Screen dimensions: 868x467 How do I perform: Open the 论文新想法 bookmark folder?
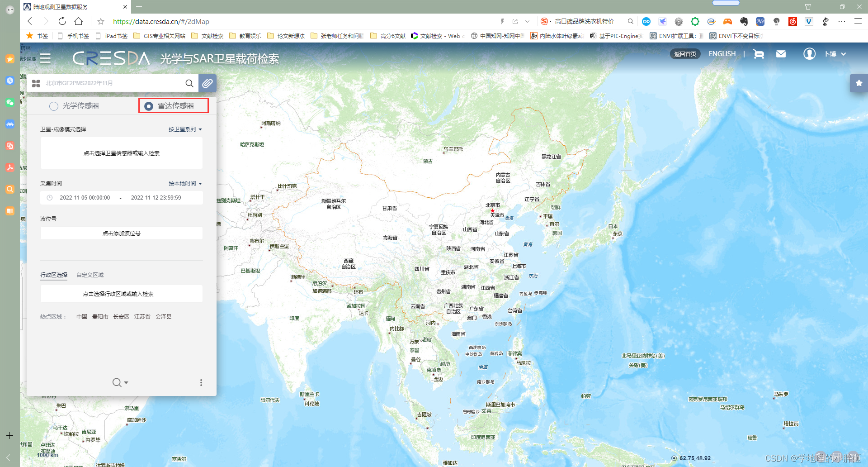[286, 36]
